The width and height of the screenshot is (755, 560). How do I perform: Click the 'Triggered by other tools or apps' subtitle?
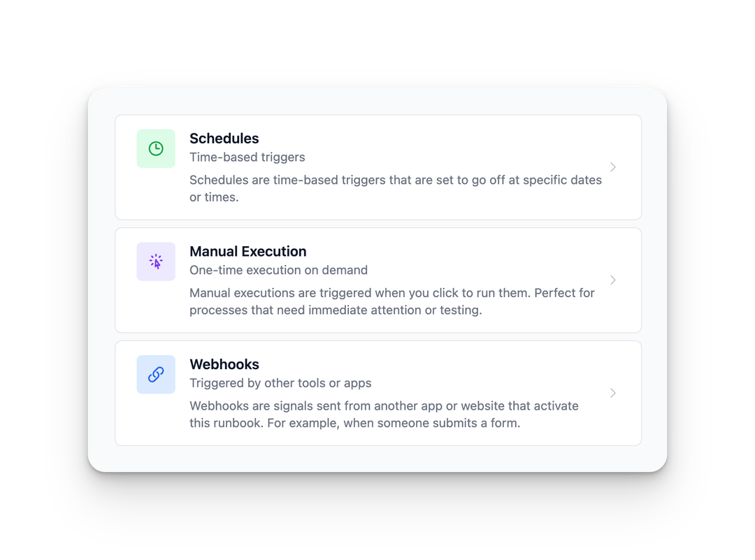click(280, 383)
